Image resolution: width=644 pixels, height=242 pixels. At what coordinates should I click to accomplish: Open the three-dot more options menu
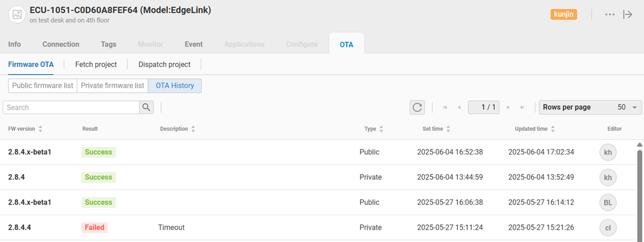pos(610,14)
